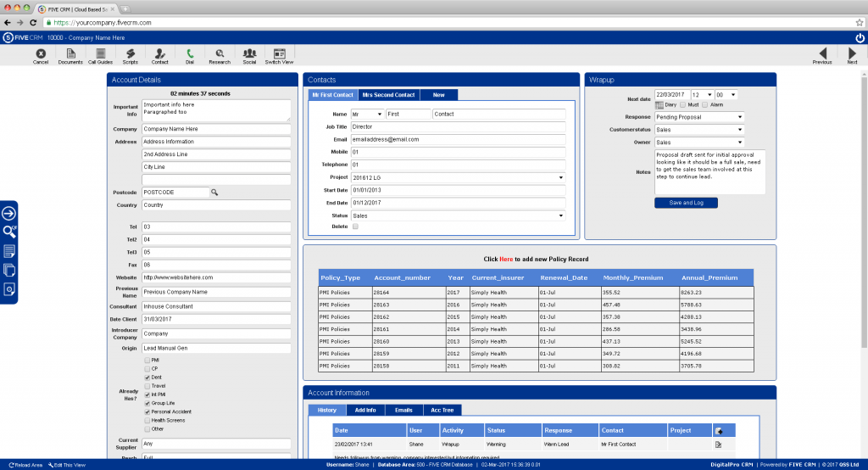Open the Response dropdown

(x=699, y=117)
